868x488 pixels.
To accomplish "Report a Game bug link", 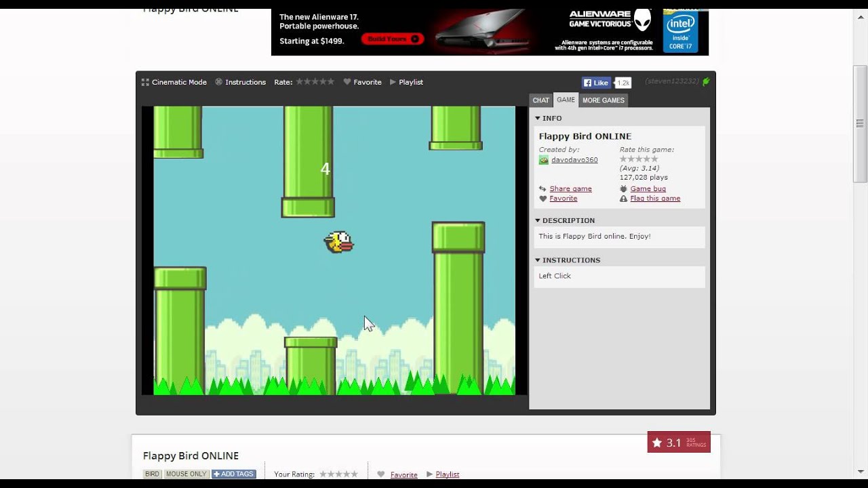I will (648, 189).
